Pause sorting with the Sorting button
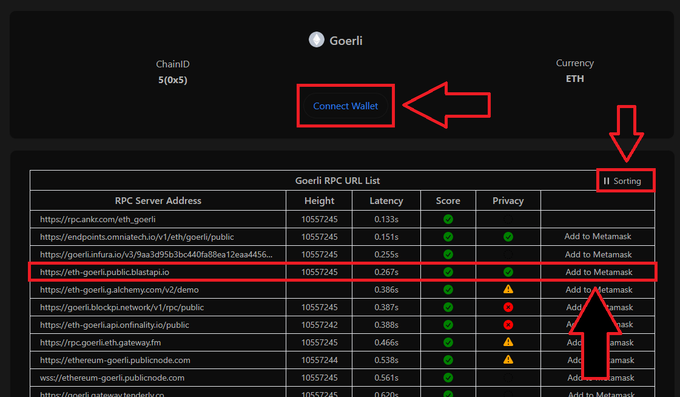Image resolution: width=680 pixels, height=397 pixels. click(622, 181)
